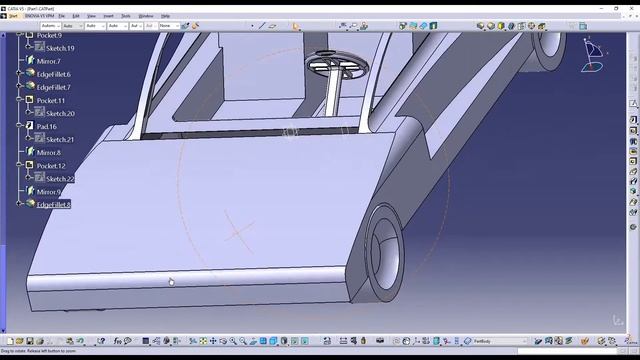Click the Zoom Out magnifier icon

[x=243, y=341]
